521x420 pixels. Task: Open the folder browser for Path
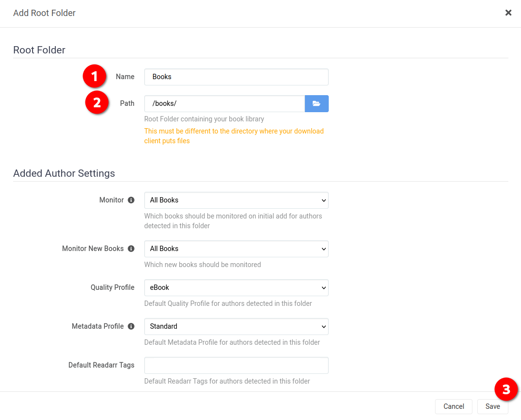316,104
